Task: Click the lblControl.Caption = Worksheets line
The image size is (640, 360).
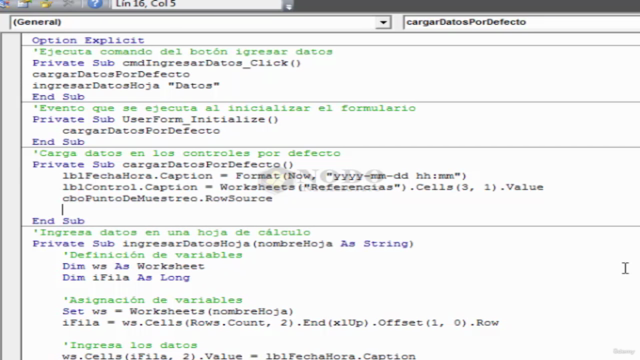Action: point(303,187)
